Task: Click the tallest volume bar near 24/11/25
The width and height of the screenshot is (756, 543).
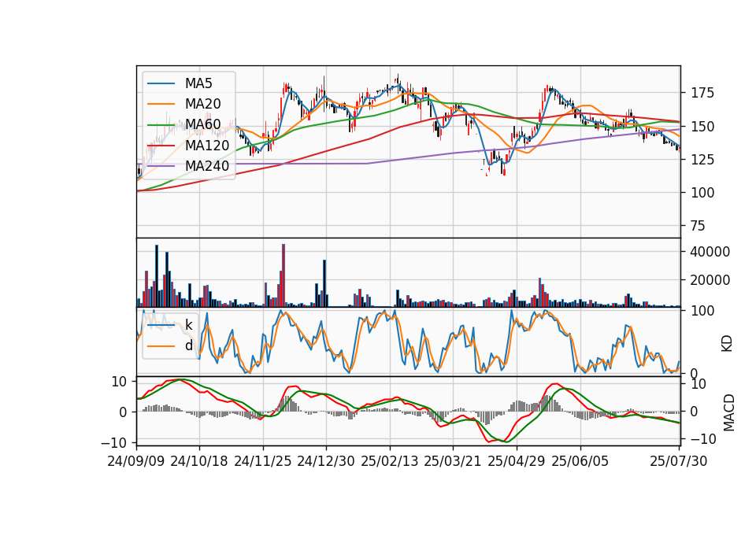Action: [x=283, y=275]
